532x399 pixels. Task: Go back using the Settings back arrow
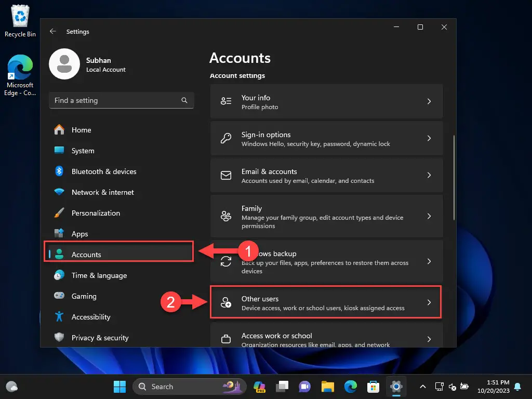(x=53, y=31)
